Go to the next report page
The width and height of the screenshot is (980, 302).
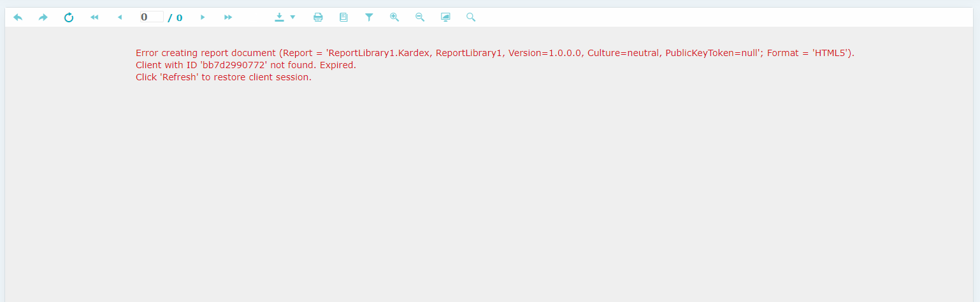203,17
